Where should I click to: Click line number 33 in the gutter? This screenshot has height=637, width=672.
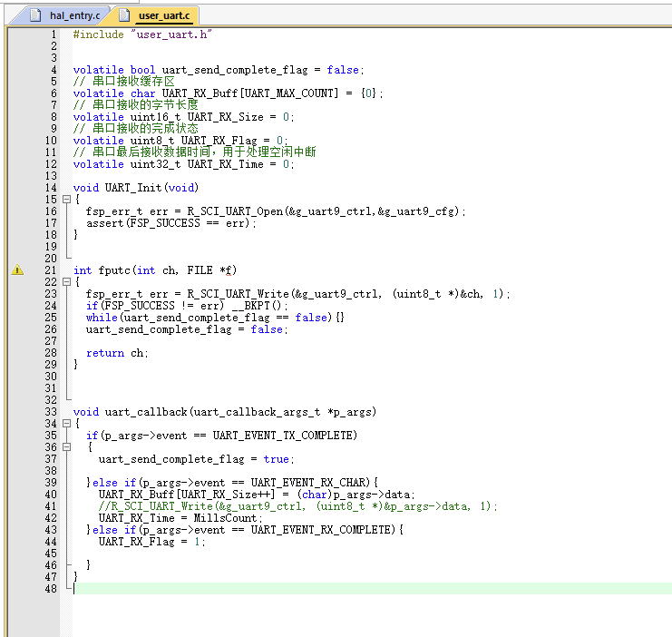[x=50, y=412]
